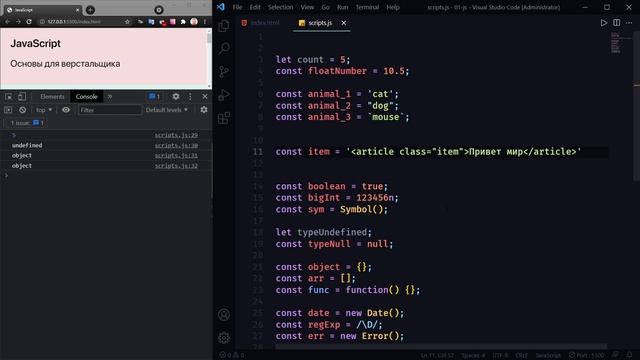The height and width of the screenshot is (360, 640).
Task: Open scripts.js:31 source link
Action: (x=176, y=156)
